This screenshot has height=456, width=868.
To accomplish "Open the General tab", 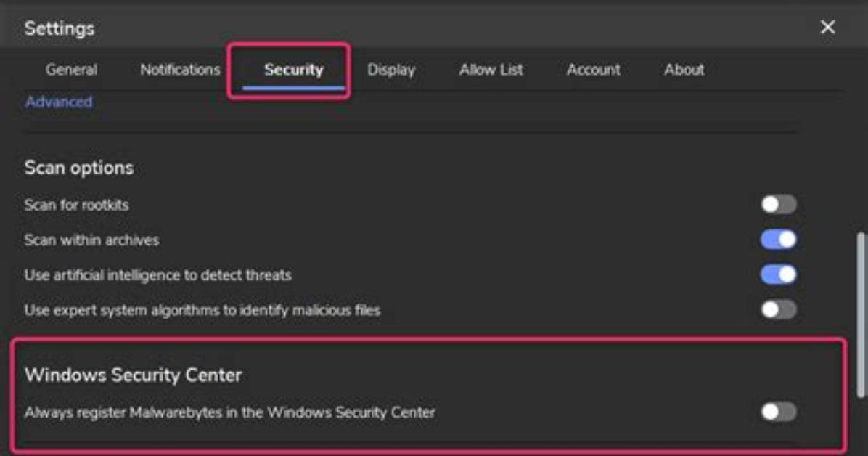I will click(71, 70).
